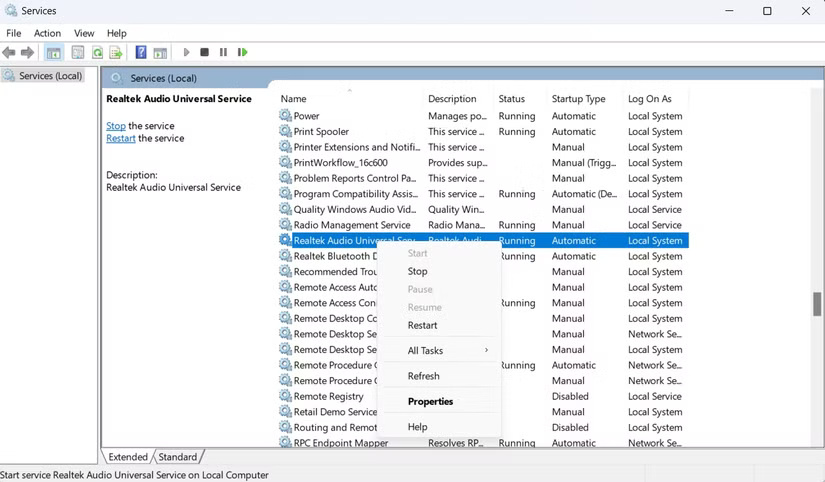
Task: Click the Restart the service link
Action: tap(120, 139)
